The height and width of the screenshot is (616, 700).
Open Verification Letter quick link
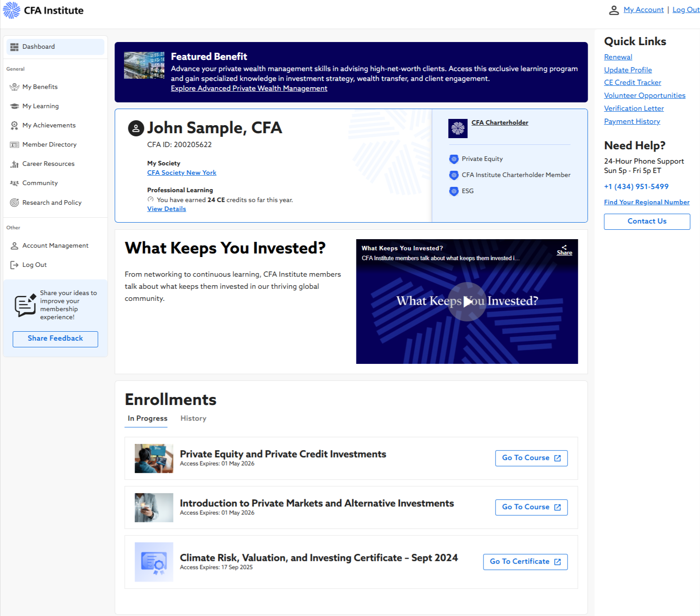(633, 109)
